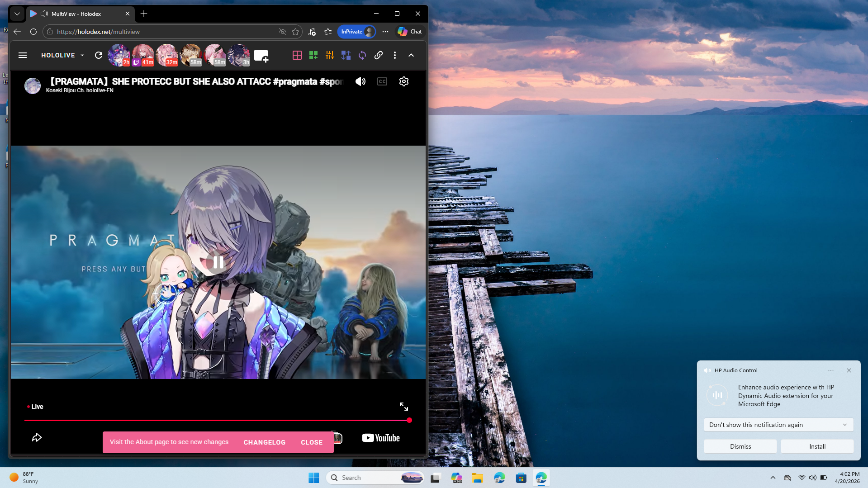Select the first upcoming avatar marked 58m
This screenshot has height=488, width=868.
point(191,55)
